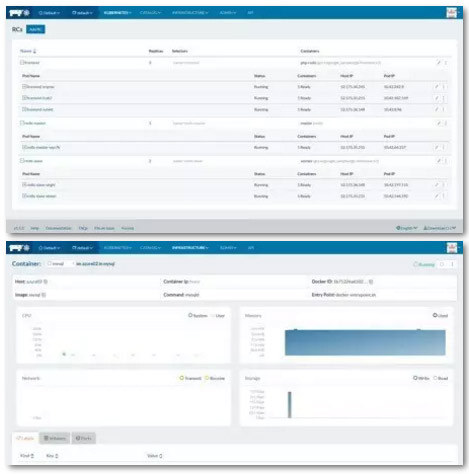Screen dimensions: 469x474
Task: Open the kebab actions menu for the frontend RC
Action: coord(446,63)
